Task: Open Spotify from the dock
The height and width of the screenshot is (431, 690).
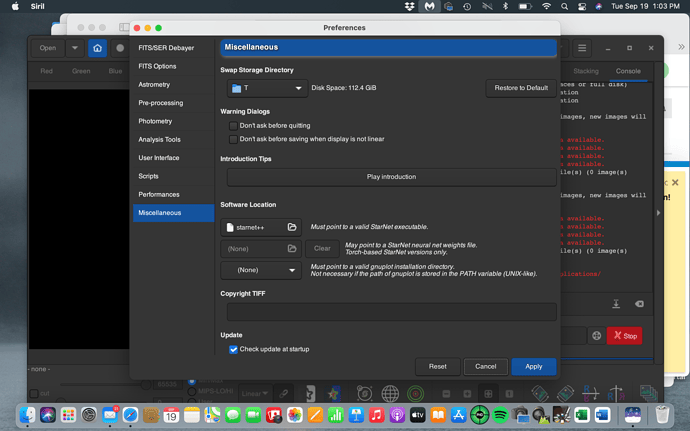Action: [x=500, y=414]
